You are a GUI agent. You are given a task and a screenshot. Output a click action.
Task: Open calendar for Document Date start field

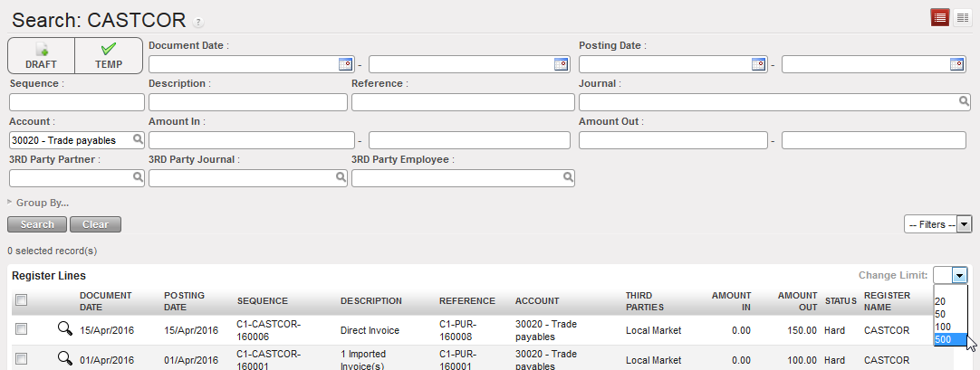[x=344, y=64]
